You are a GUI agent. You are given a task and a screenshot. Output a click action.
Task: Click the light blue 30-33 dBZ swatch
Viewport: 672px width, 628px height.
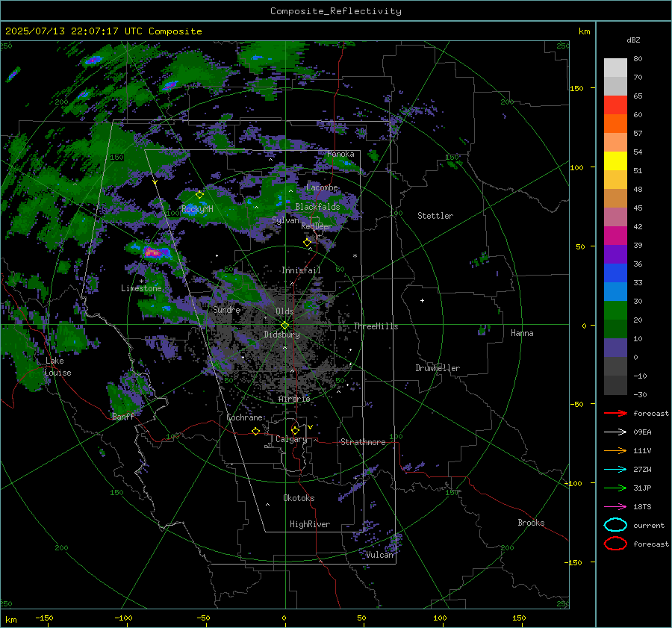point(615,291)
